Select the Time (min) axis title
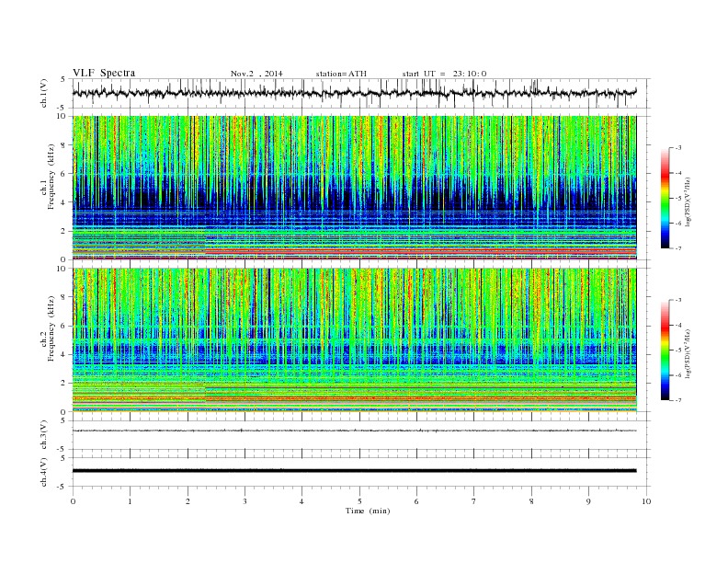Screen dimensions: 728x563 368,511
